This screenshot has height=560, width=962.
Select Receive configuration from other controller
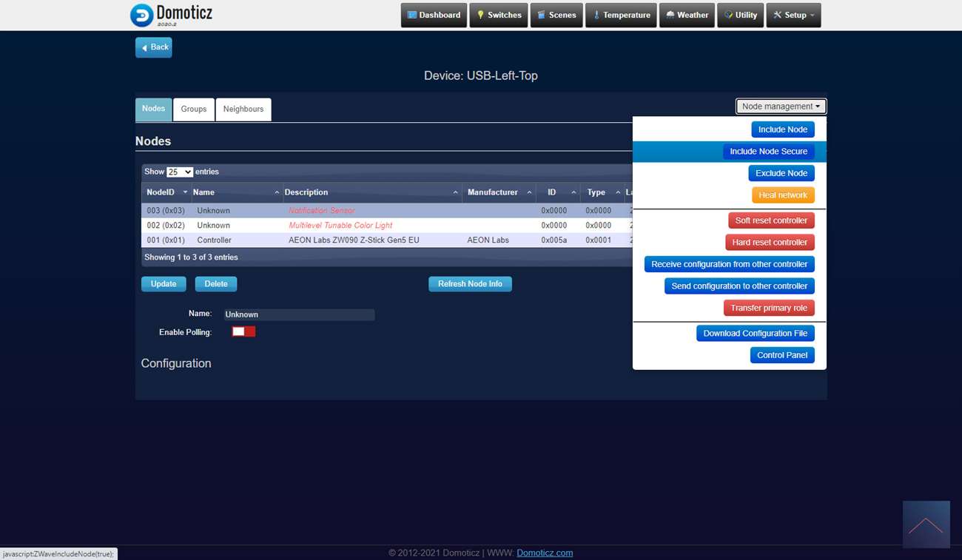[730, 264]
